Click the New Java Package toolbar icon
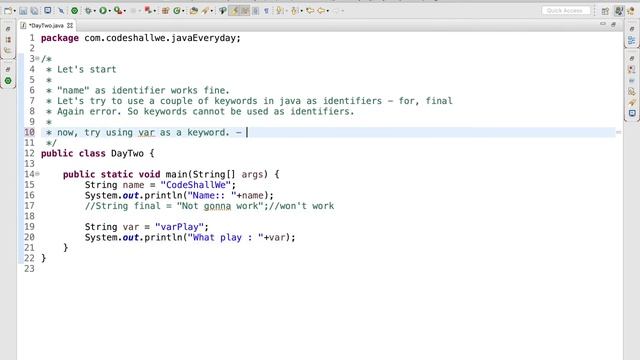 coord(165,11)
